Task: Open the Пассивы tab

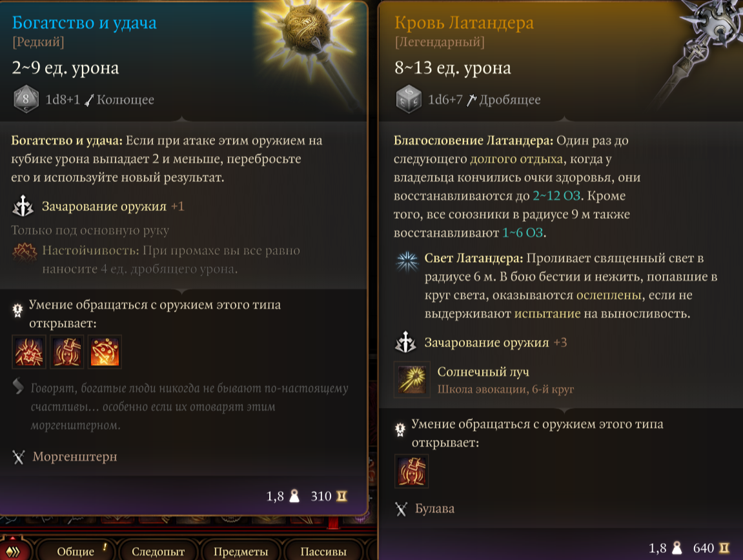Action: (x=323, y=552)
